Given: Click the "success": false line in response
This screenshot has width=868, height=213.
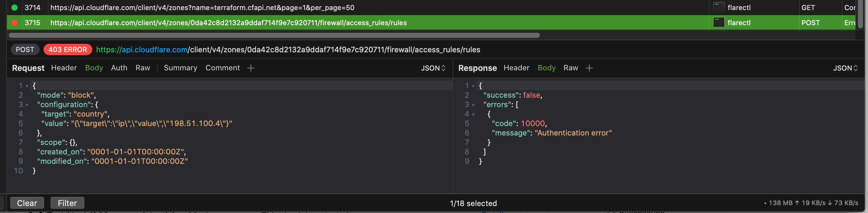Looking at the screenshot, I should tap(513, 95).
